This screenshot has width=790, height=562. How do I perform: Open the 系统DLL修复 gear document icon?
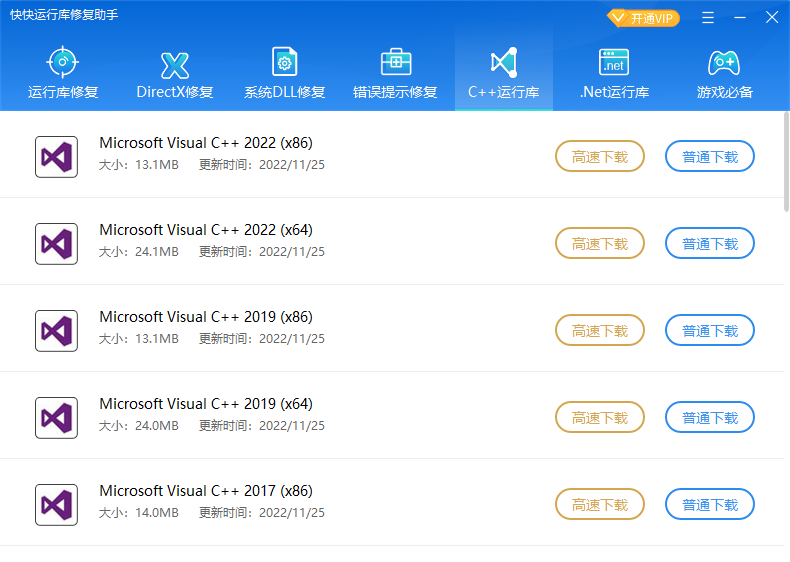click(x=285, y=62)
